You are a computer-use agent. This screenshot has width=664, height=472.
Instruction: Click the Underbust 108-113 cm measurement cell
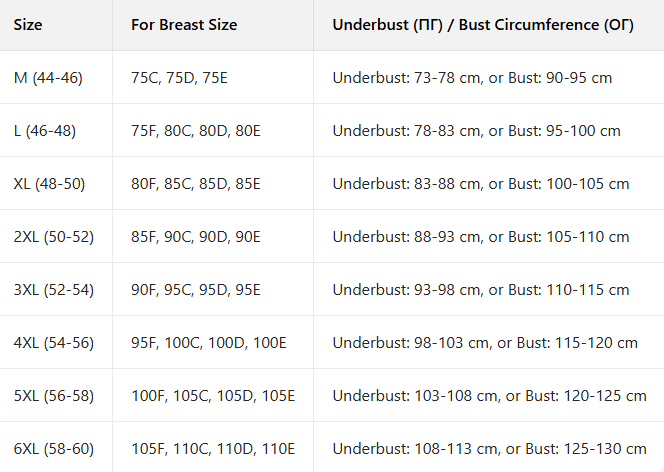489,449
